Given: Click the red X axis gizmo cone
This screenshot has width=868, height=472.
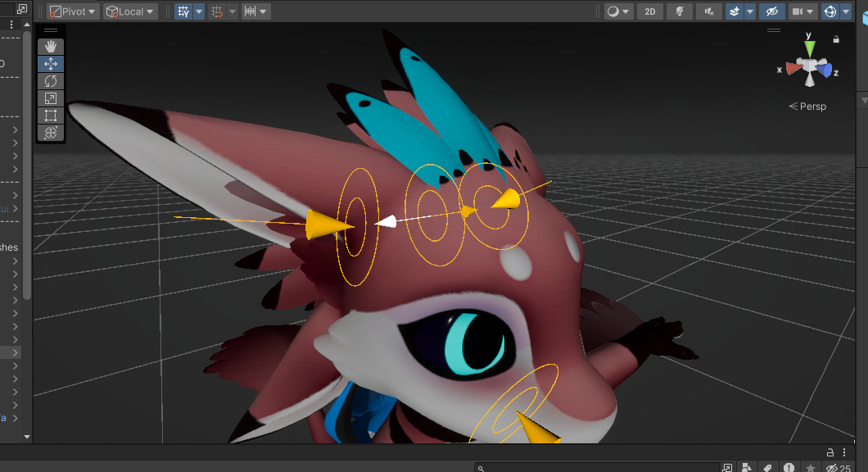Looking at the screenshot, I should click(792, 69).
